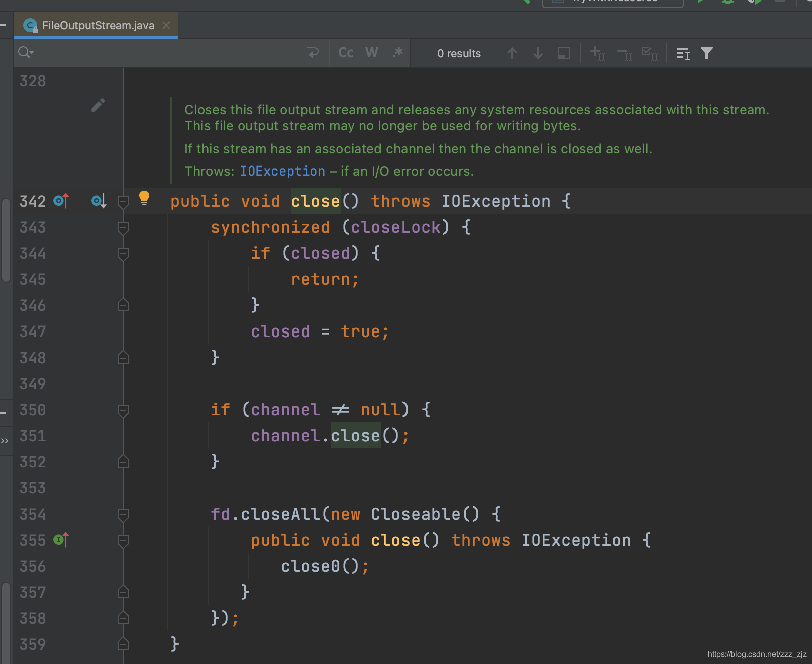Click closeLock in synchronized statement
The width and height of the screenshot is (812, 664).
tap(395, 227)
